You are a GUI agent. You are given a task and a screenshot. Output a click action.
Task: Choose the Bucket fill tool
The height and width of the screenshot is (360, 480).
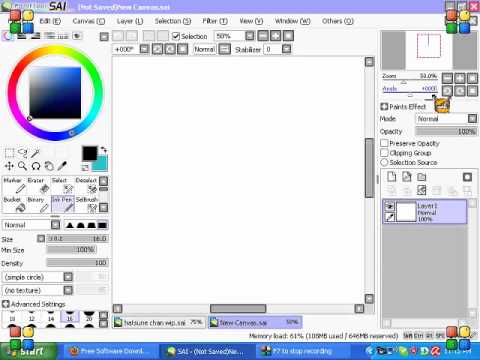pyautogui.click(x=14, y=204)
